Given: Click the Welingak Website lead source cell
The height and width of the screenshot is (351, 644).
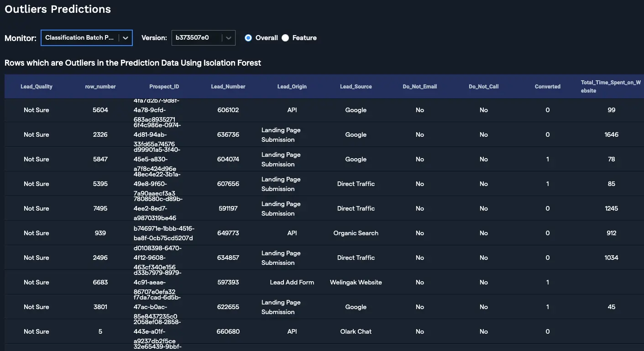Looking at the screenshot, I should click(356, 283).
